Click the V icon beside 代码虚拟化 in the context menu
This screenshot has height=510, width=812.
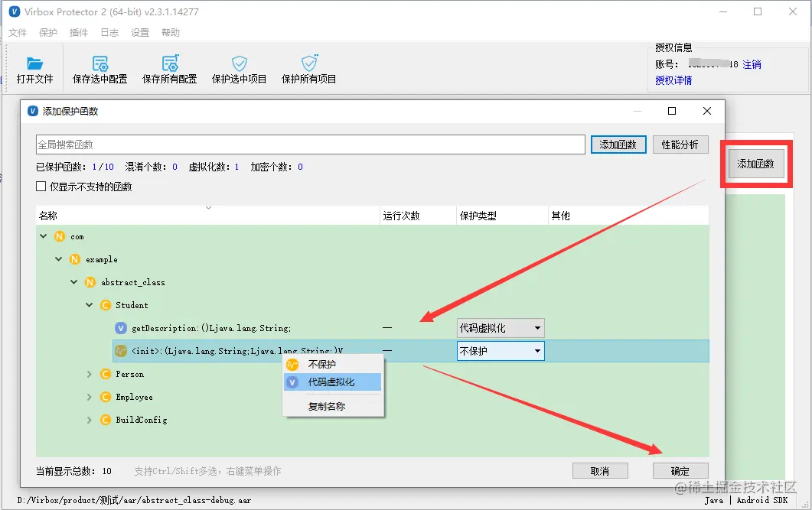coord(292,382)
